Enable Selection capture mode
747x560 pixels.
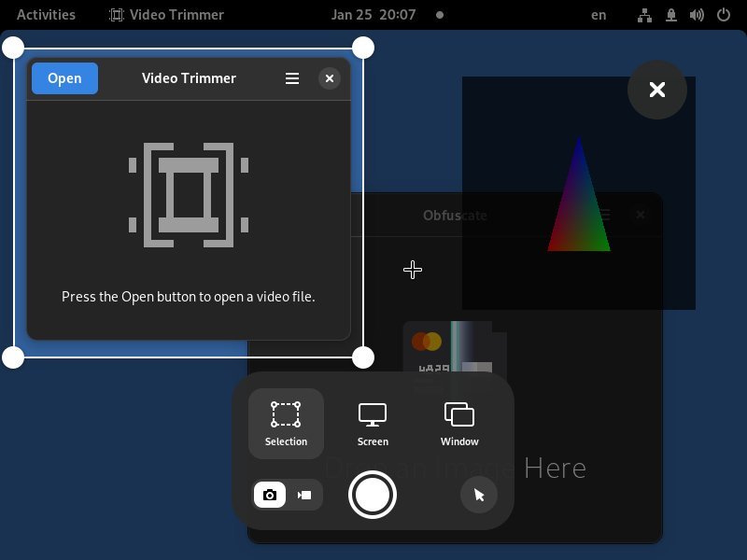click(x=286, y=423)
